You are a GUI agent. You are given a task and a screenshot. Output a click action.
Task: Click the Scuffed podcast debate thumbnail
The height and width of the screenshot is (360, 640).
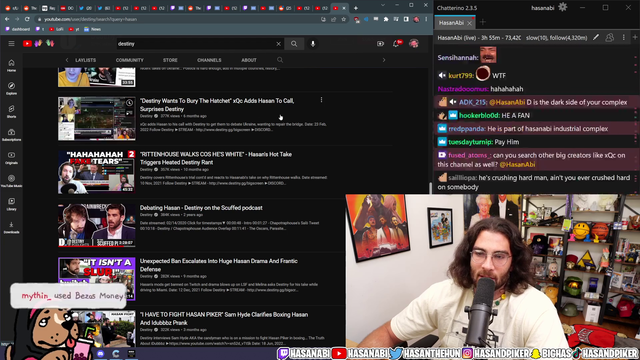point(97,225)
